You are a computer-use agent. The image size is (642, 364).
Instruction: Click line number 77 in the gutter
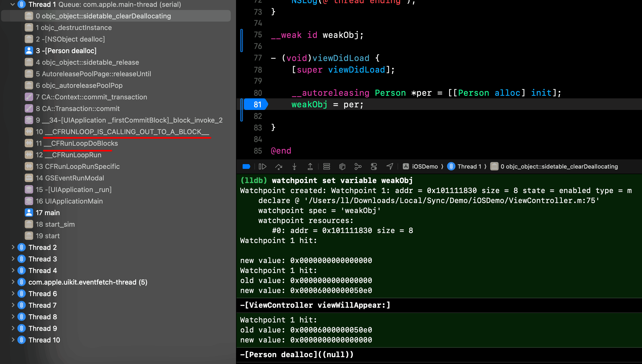(x=258, y=58)
